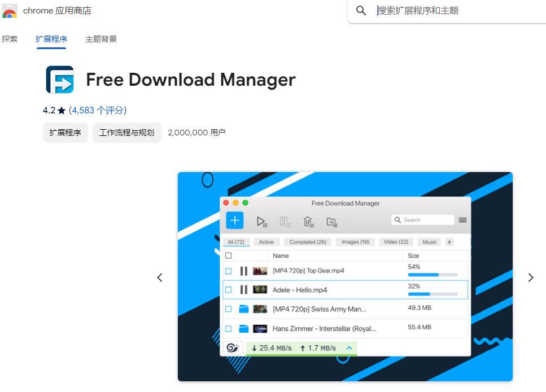Select the Video (22) filter tab
The height and width of the screenshot is (392, 546).
396,242
